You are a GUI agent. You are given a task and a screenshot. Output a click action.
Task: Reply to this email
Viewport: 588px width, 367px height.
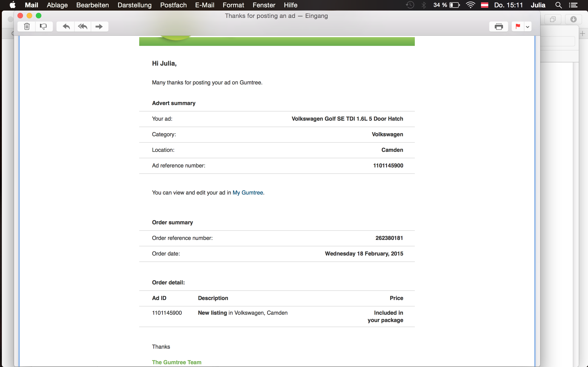coord(66,26)
